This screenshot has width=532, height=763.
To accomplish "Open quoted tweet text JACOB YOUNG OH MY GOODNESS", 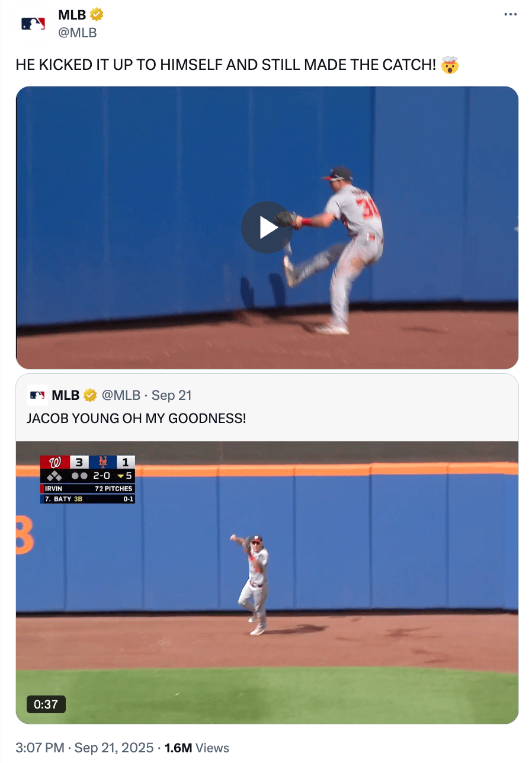I will pyautogui.click(x=136, y=418).
